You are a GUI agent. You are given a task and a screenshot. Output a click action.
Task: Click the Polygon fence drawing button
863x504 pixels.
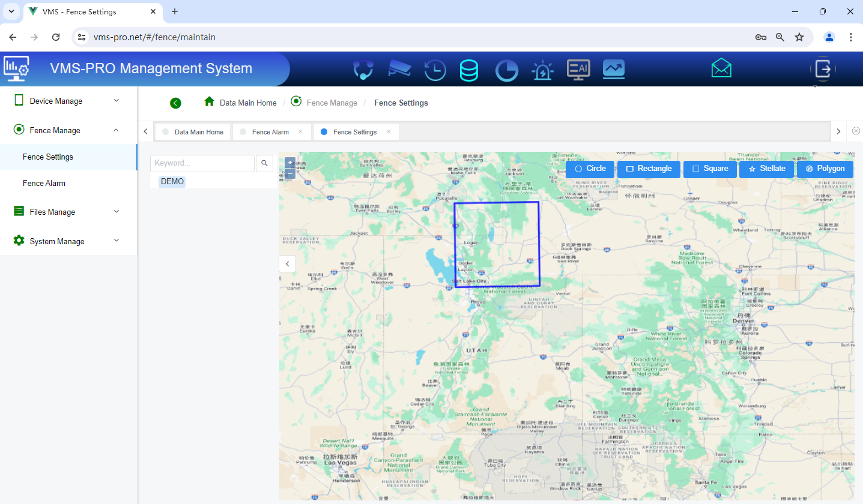click(x=825, y=169)
